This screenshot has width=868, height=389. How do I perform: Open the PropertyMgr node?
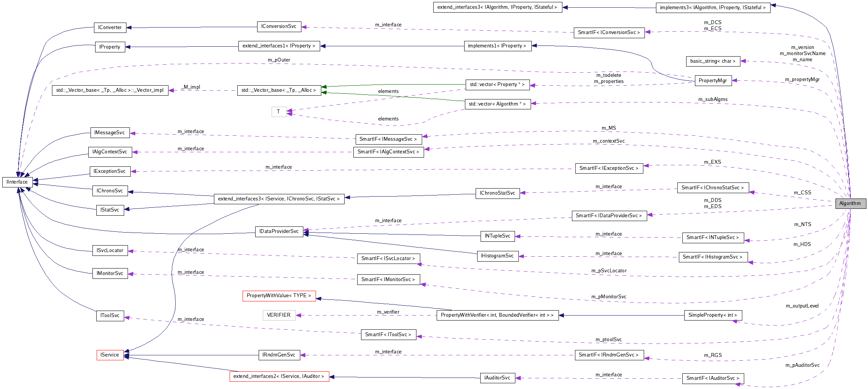pyautogui.click(x=713, y=80)
